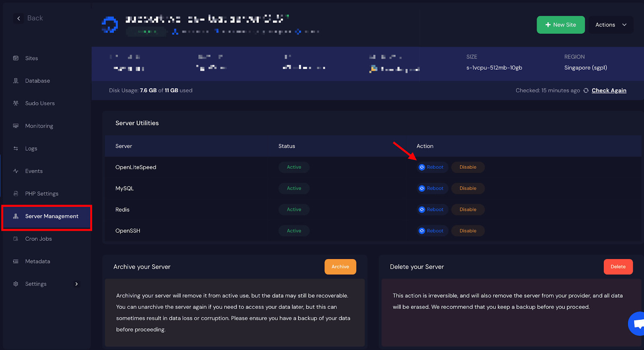Click the size value s-1vcpu-512mb-10gb
Image resolution: width=644 pixels, height=350 pixels.
(494, 68)
